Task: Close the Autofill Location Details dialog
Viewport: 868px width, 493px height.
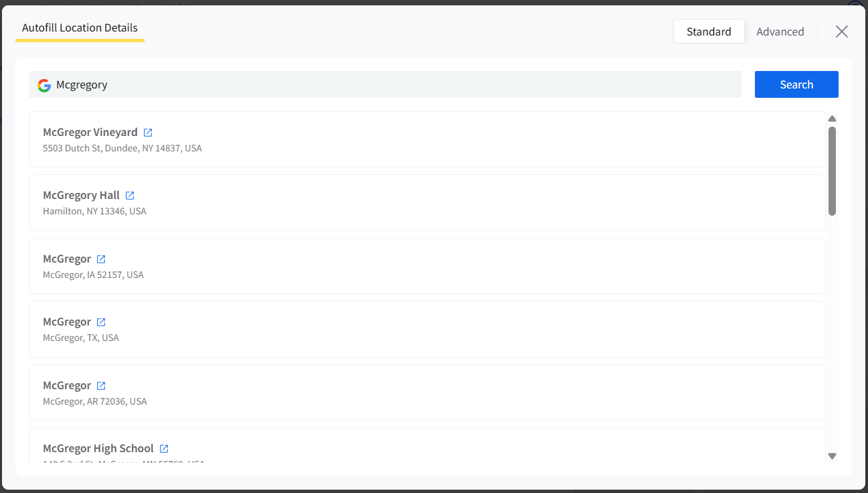Action: 842,31
